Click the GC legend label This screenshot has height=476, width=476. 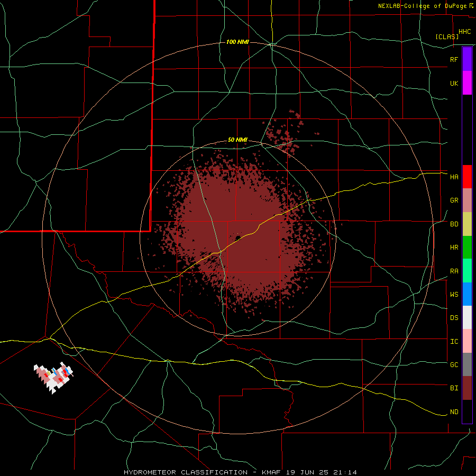point(454,365)
